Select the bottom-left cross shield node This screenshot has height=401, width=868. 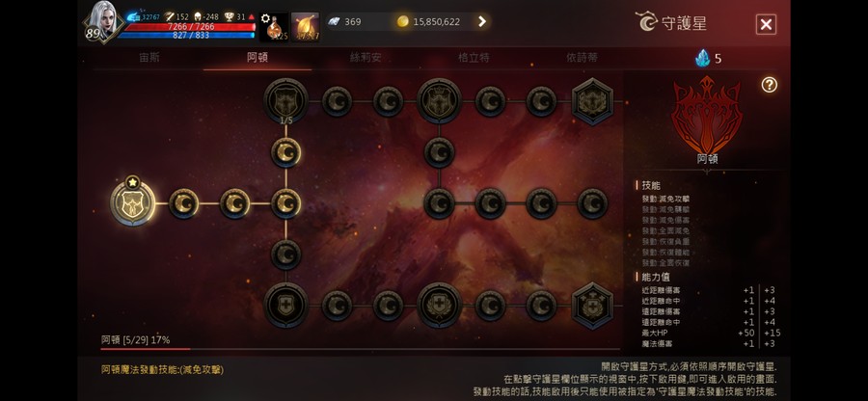(x=285, y=305)
